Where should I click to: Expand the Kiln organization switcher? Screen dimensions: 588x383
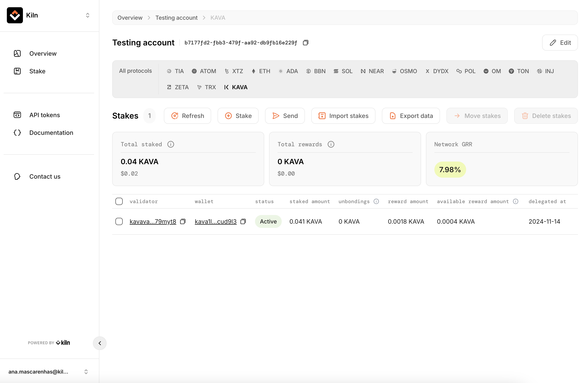[x=87, y=15]
